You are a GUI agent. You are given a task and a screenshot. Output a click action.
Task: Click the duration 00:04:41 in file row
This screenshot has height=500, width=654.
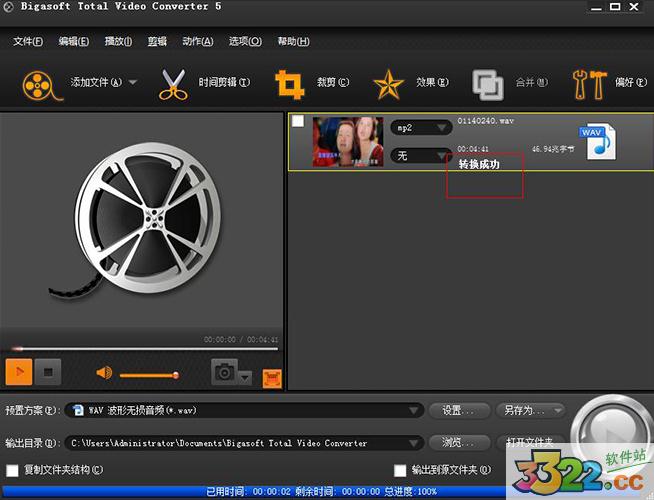point(473,149)
